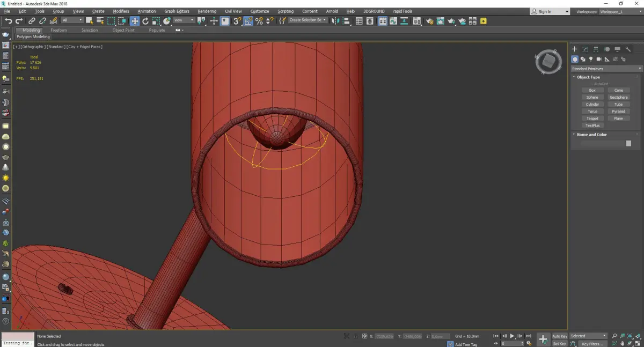
Task: Create a Cylinder primitive
Action: click(592, 104)
